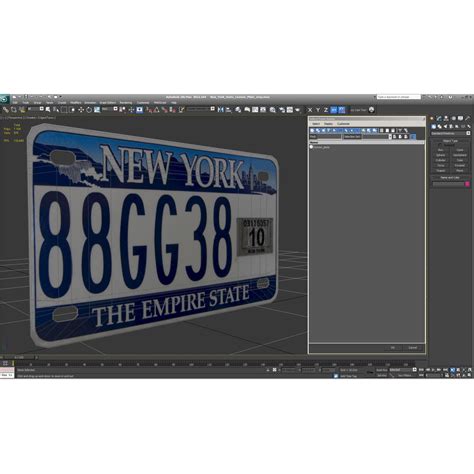The image size is (474, 474).
Task: Click the help search field in title bar
Action: point(398,97)
